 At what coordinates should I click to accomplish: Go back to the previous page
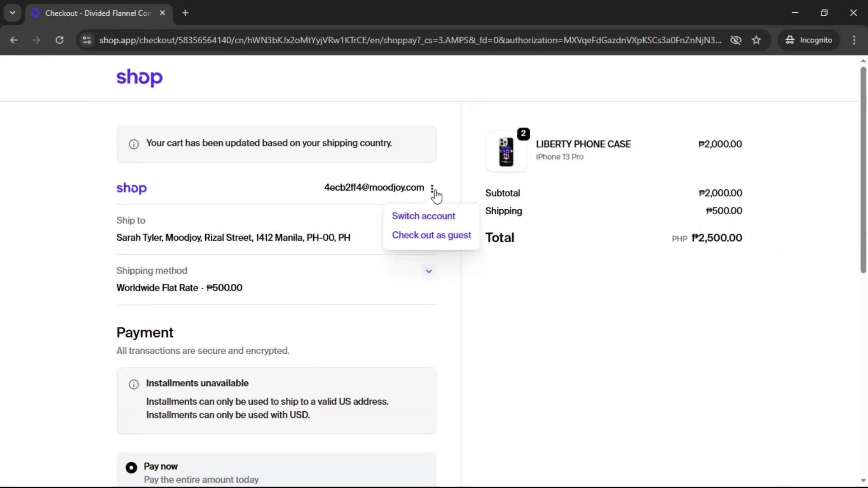[14, 40]
